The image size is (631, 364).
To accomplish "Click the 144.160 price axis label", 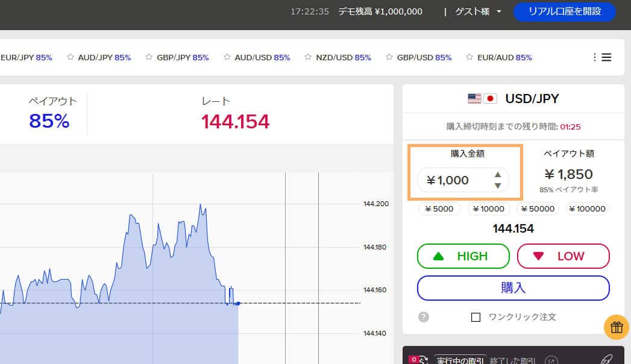I will click(x=375, y=290).
